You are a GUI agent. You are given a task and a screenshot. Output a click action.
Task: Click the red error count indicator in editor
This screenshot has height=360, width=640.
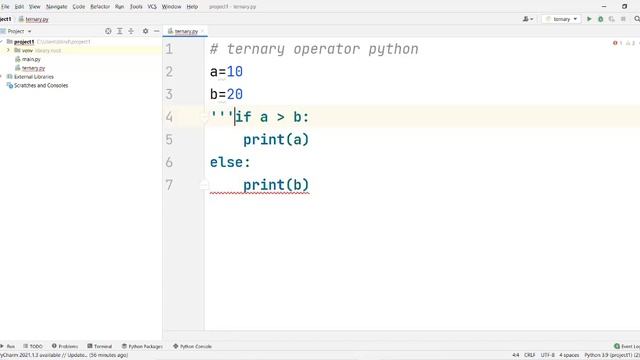617,43
